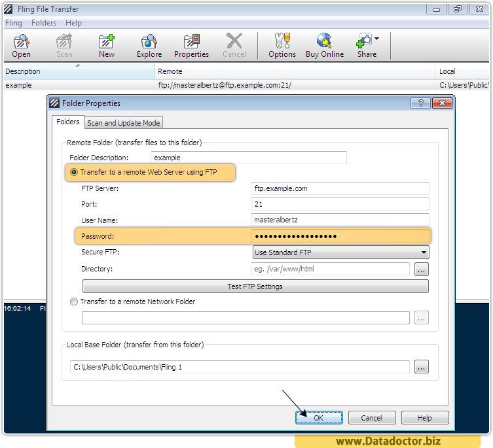Click the network folder path field
The width and height of the screenshot is (493, 448).
pos(246,318)
